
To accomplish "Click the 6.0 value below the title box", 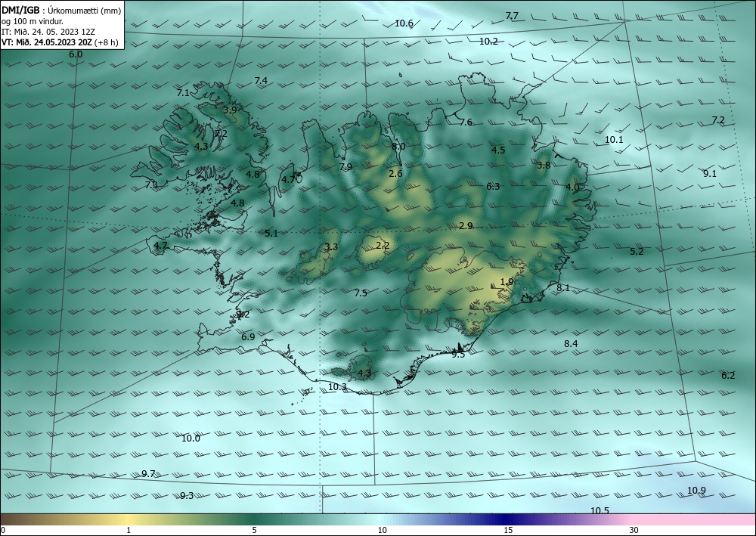I will (x=76, y=54).
